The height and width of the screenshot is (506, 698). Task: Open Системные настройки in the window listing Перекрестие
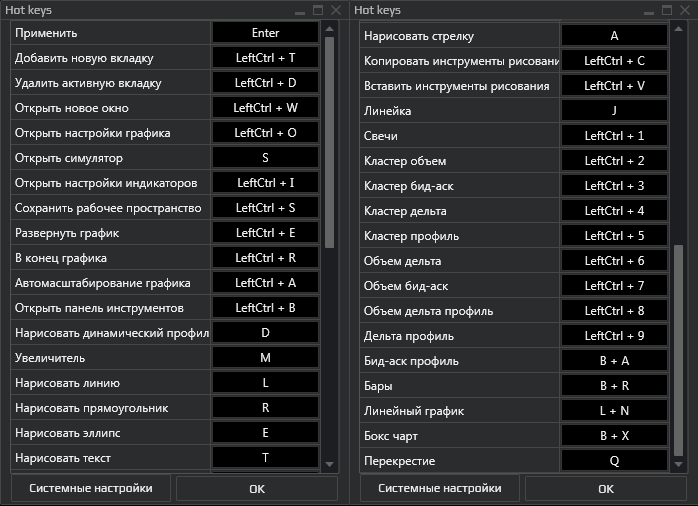pos(439,489)
